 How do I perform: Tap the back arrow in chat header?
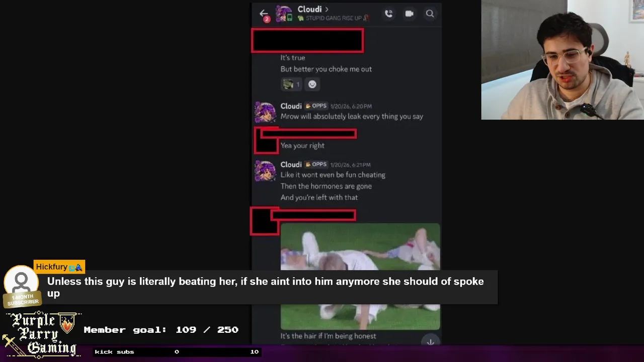coord(263,14)
